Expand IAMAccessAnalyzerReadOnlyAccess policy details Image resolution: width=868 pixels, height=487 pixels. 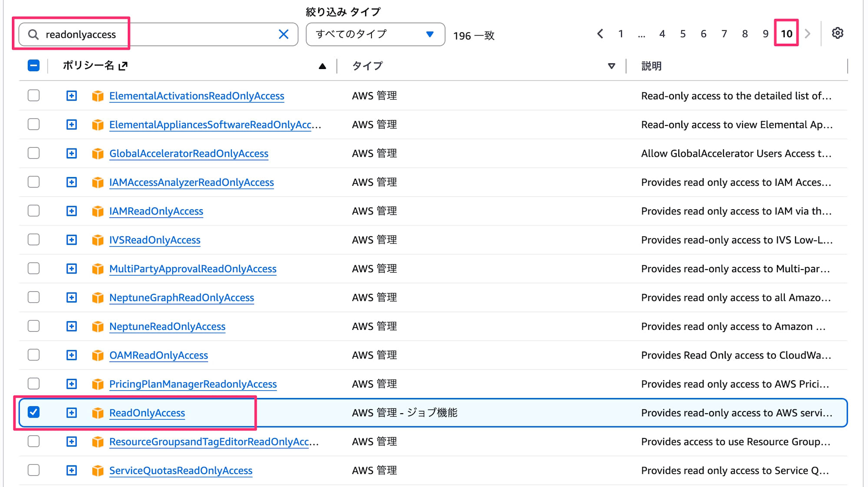[72, 182]
